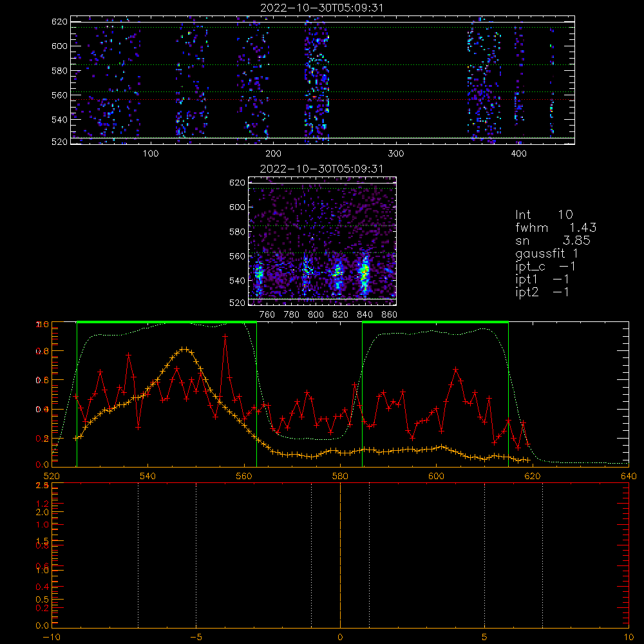Click y-axis label 600 on middle image
The height and width of the screenshot is (644, 644).
238,207
